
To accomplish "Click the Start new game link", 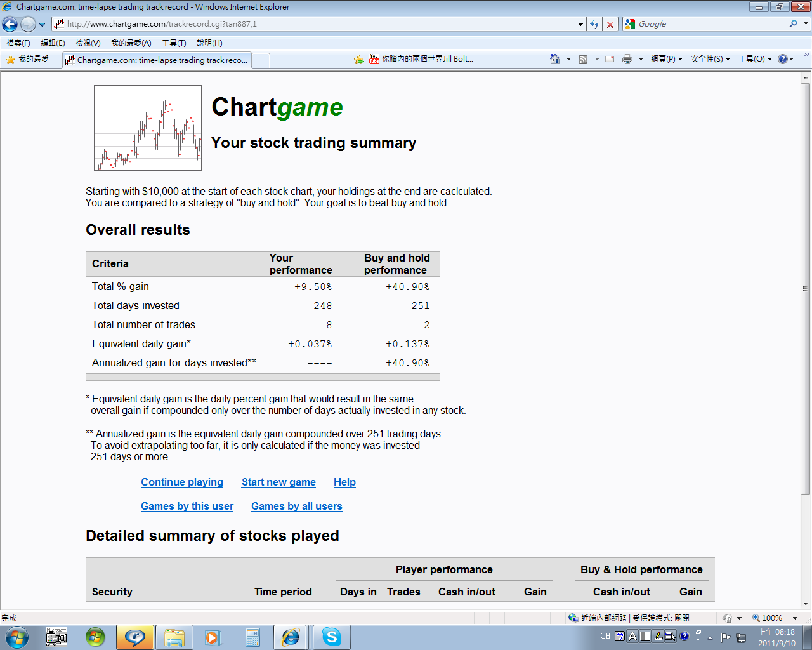I will [278, 482].
